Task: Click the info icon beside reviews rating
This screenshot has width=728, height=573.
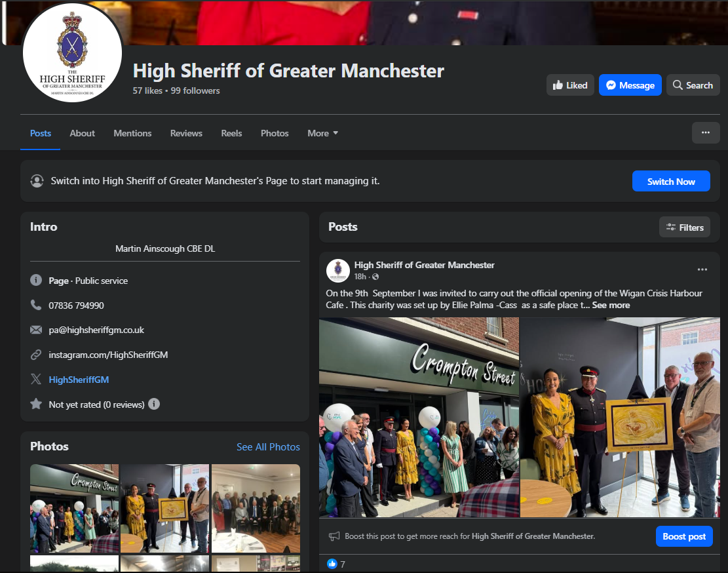Action: pyautogui.click(x=154, y=404)
